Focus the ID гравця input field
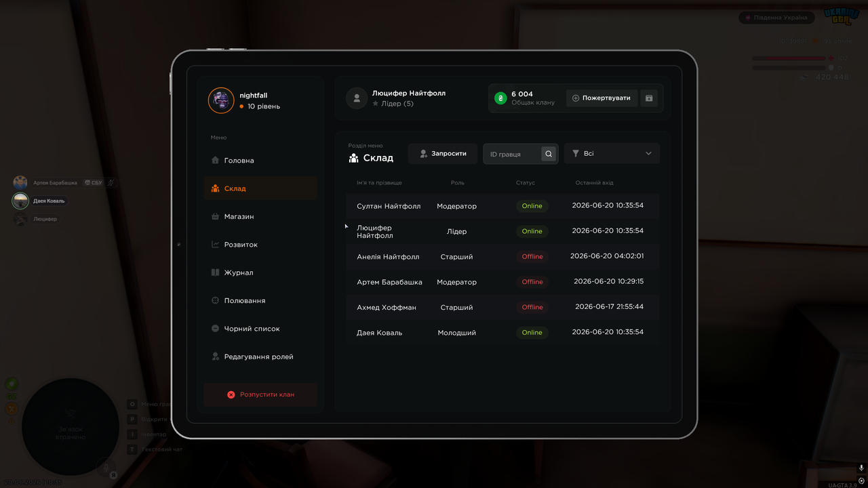This screenshot has height=488, width=868. [513, 154]
